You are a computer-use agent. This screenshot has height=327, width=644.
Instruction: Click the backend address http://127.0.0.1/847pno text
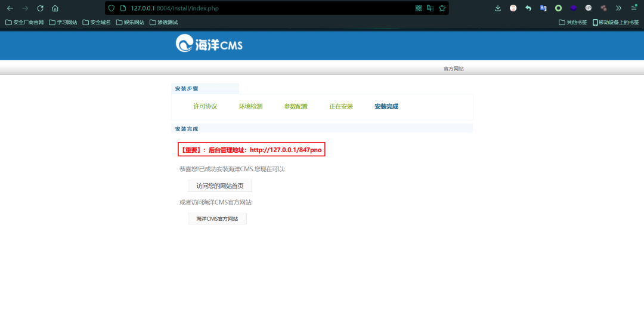click(x=286, y=150)
